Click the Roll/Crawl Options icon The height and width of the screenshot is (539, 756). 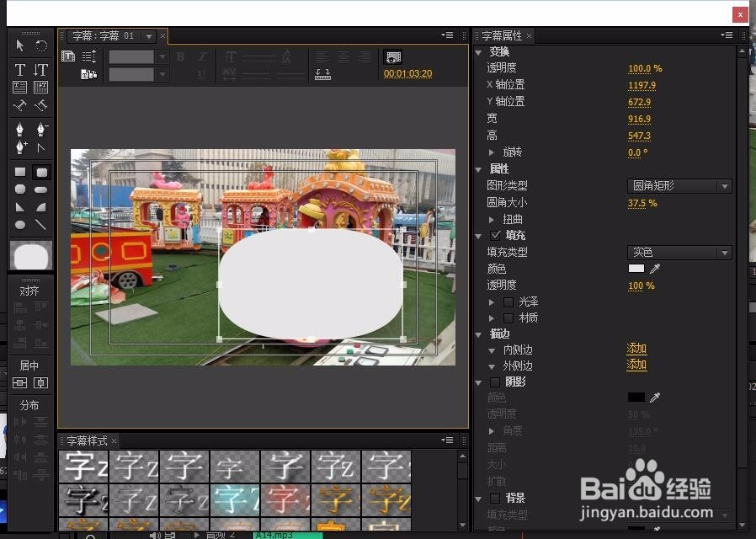point(88,56)
